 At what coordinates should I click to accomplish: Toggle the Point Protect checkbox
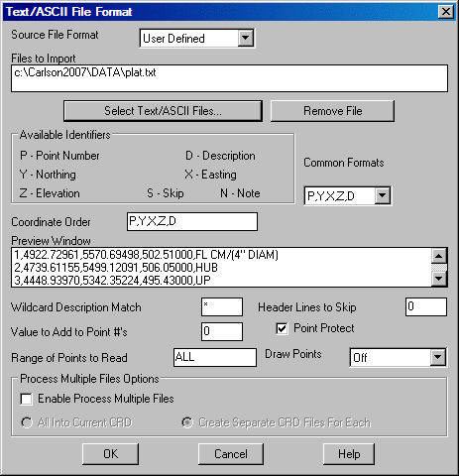point(282,328)
